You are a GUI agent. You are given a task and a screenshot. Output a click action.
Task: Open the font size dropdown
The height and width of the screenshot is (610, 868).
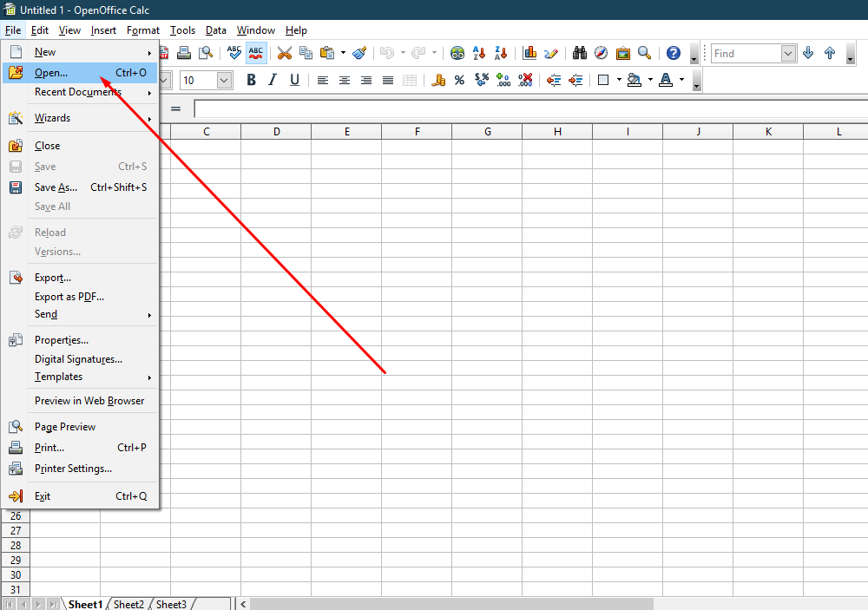pos(224,79)
